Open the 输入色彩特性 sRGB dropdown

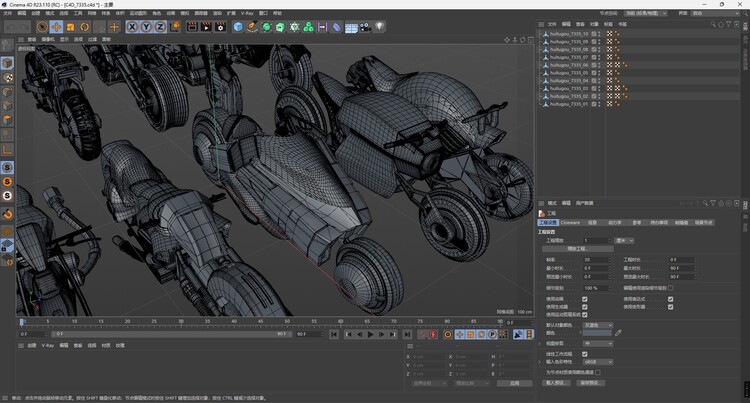pos(597,362)
